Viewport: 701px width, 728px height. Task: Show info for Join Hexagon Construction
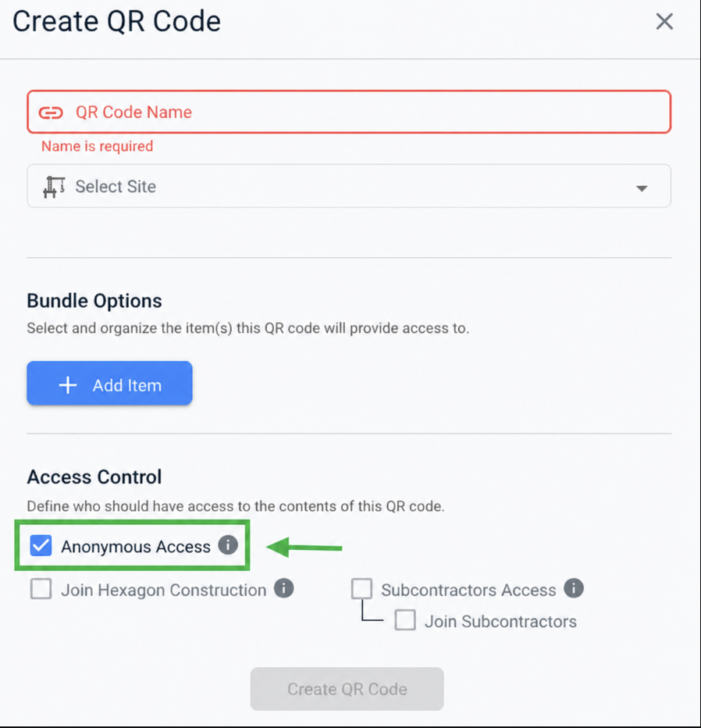[x=283, y=589]
